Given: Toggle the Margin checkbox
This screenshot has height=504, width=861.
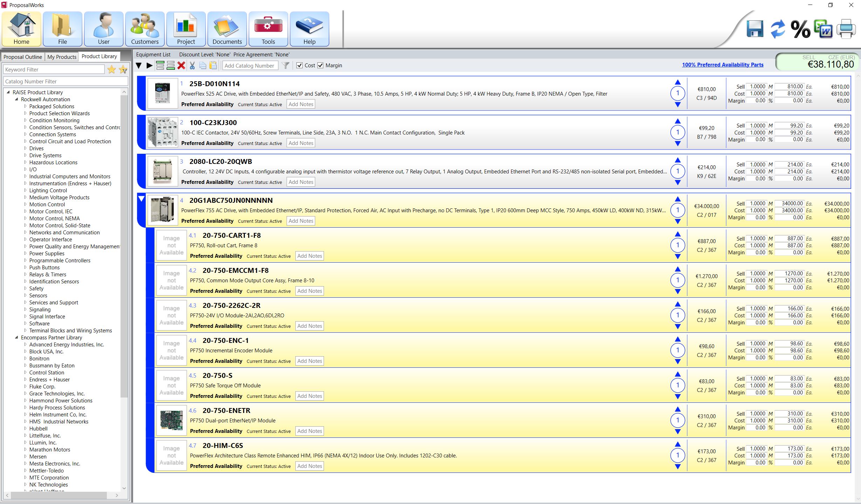Looking at the screenshot, I should (321, 65).
